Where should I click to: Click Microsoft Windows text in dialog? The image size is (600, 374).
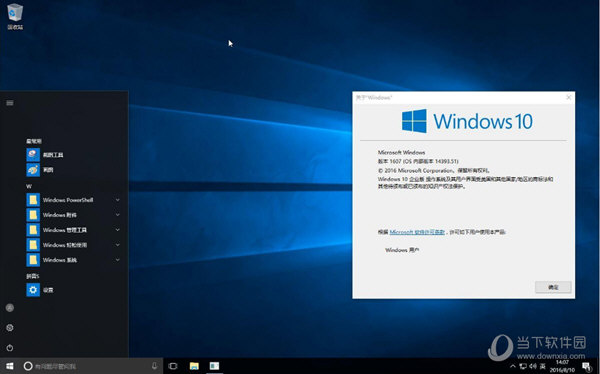coord(401,152)
